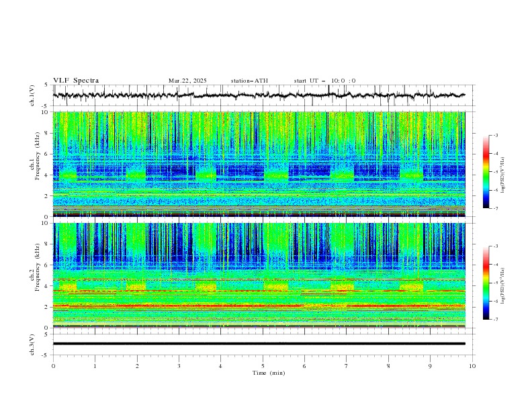The image size is (532, 411).
Task: Click the 1 tick on the Time axis
Action: tap(95, 366)
